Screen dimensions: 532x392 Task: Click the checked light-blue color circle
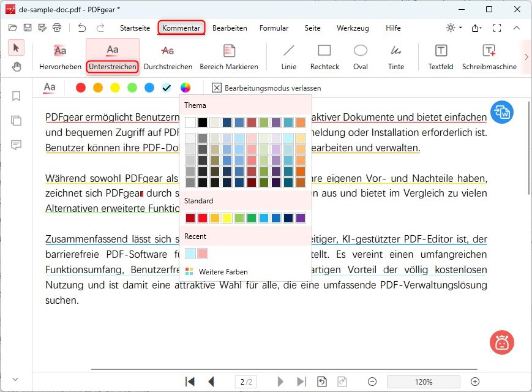pyautogui.click(x=167, y=88)
